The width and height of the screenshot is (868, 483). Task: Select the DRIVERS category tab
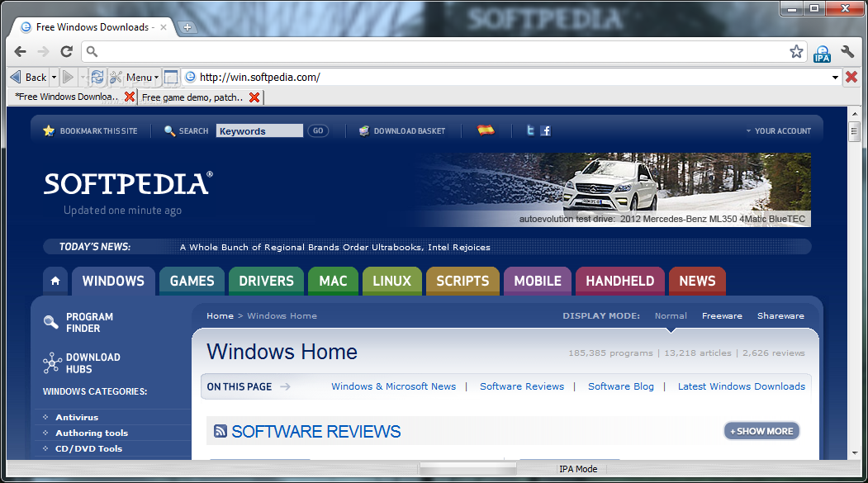click(266, 281)
